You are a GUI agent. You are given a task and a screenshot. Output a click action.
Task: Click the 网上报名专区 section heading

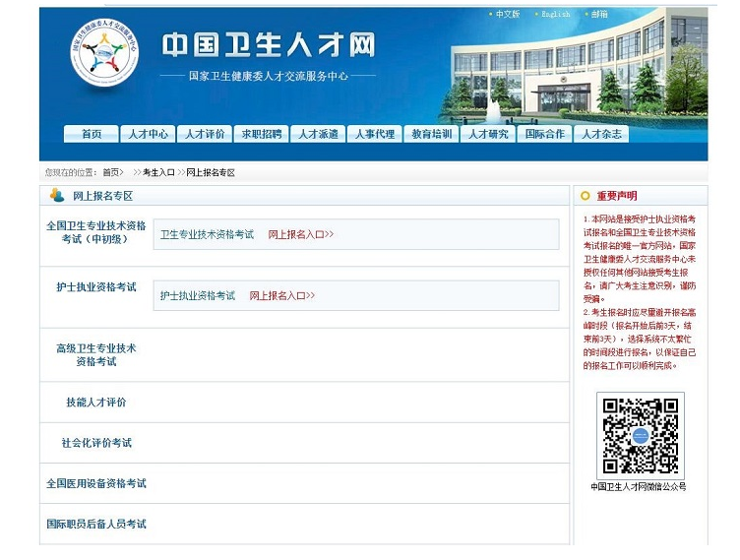click(x=102, y=196)
